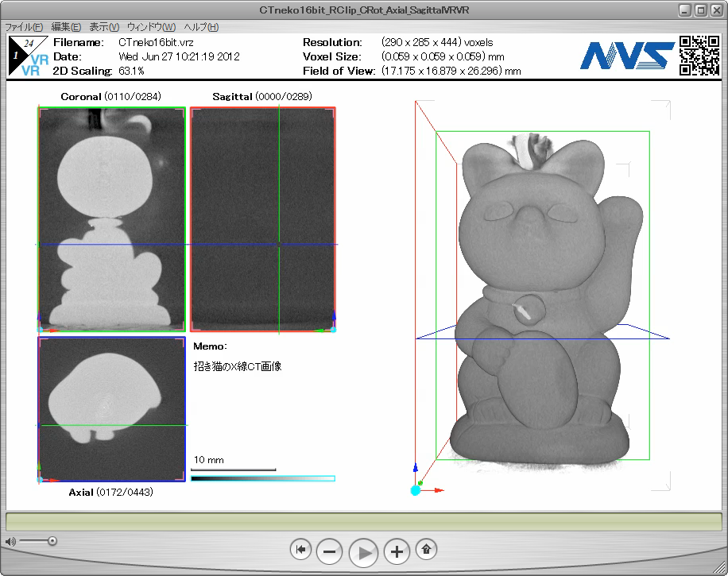Click the axis marker in Axial view corner

[x=40, y=479]
